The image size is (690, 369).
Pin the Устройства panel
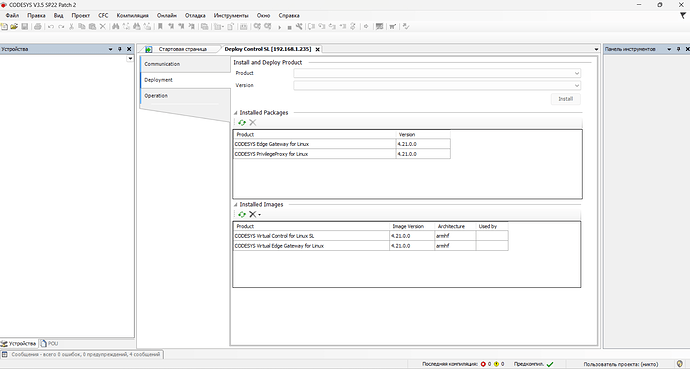(x=120, y=49)
